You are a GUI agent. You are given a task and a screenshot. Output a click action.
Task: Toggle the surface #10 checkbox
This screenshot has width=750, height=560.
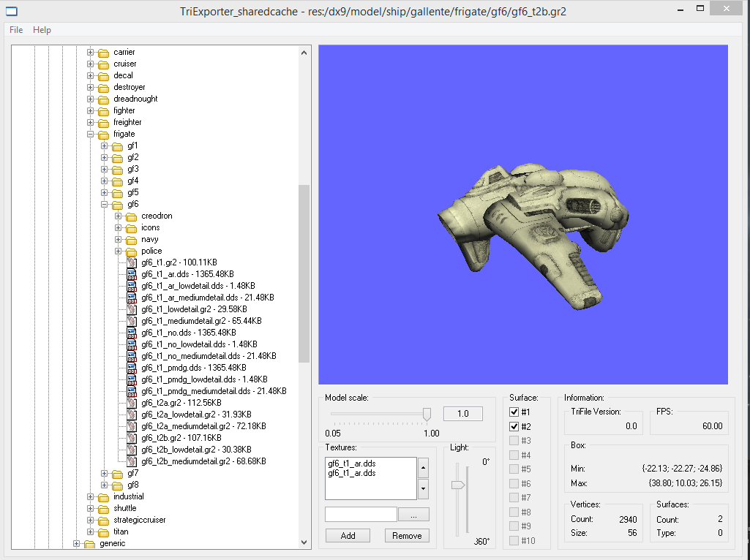tap(514, 540)
